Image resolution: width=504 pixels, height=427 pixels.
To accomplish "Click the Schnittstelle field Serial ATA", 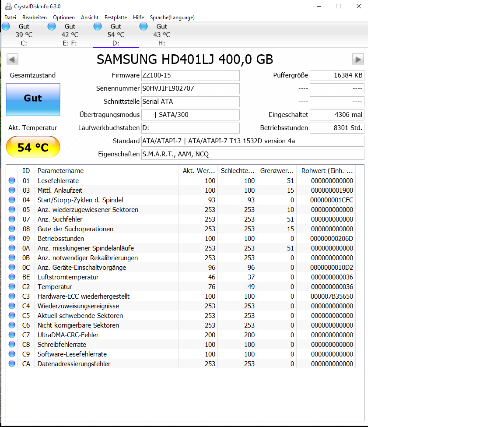I will tap(190, 102).
